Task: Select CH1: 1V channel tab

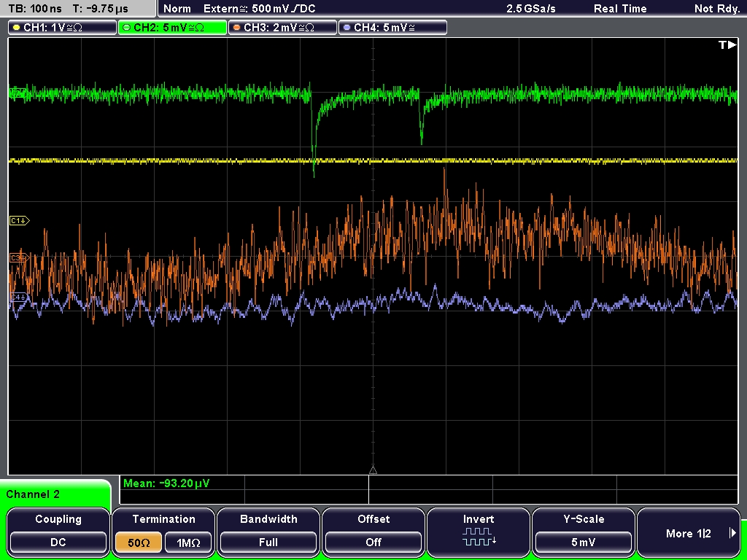Action: [x=62, y=28]
